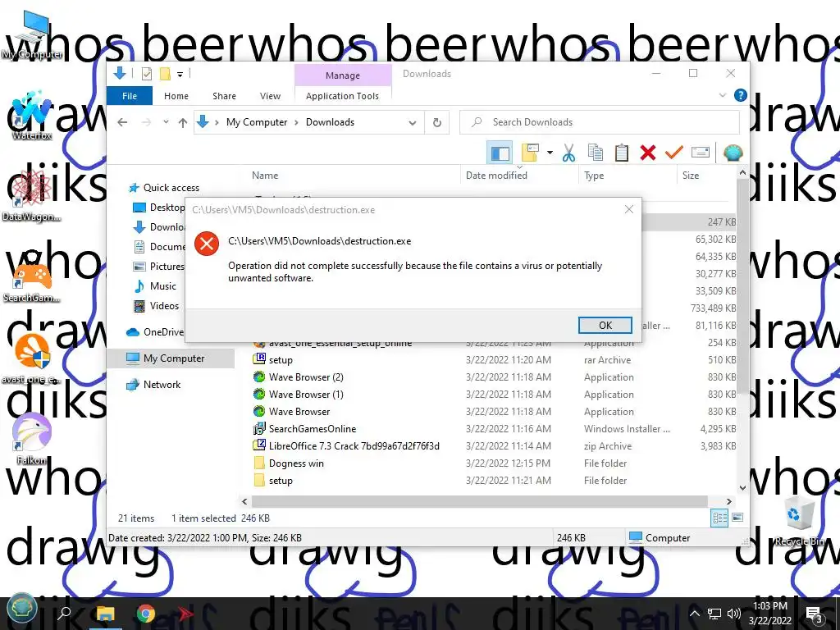Switch to the View ribbon tab
Image resolution: width=840 pixels, height=630 pixels.
270,96
